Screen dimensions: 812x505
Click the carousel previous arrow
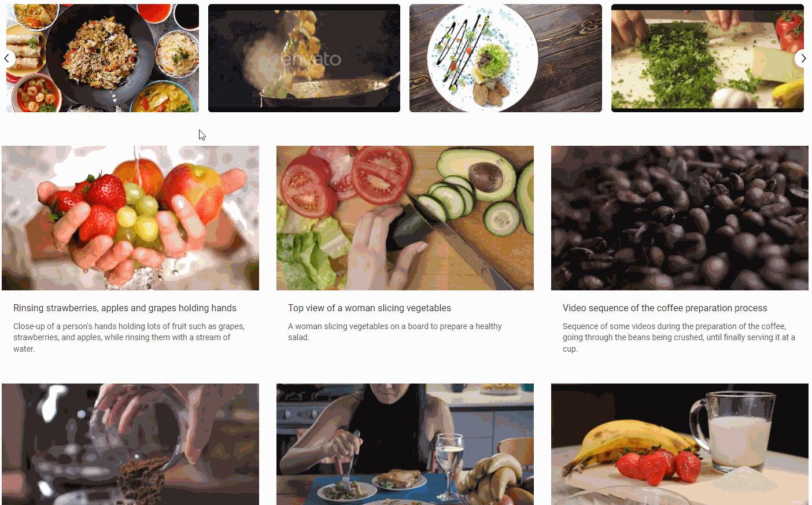click(x=7, y=58)
